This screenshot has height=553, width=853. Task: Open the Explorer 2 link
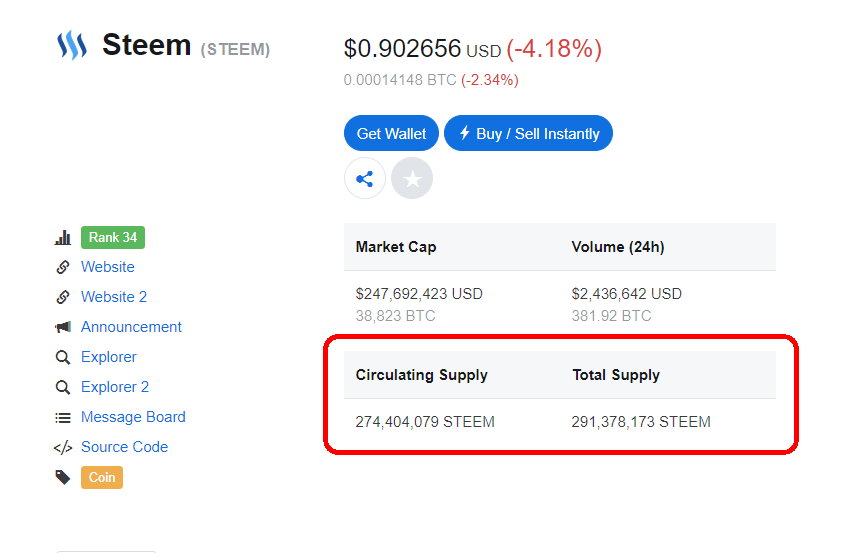coord(115,387)
